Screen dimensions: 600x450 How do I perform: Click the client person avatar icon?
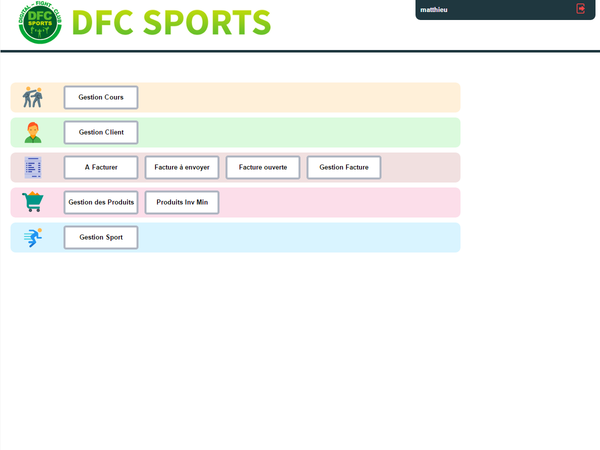(33, 132)
